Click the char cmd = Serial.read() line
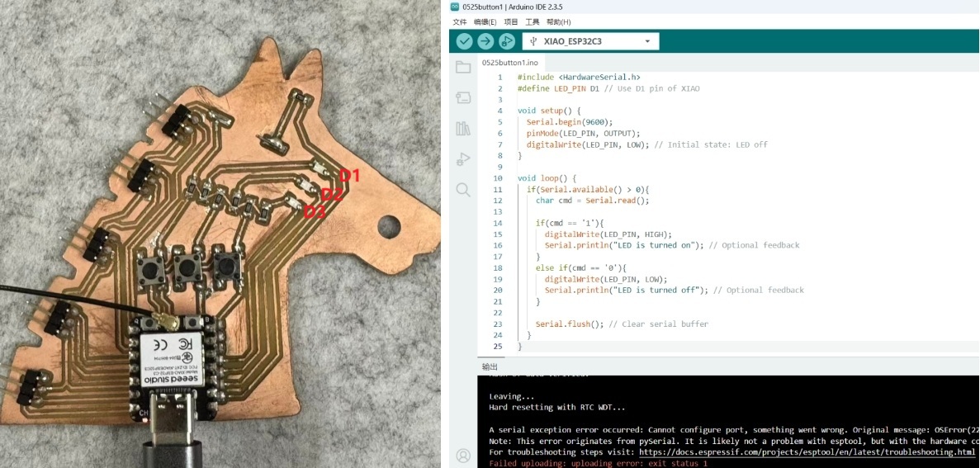Viewport: 980px width, 468px height. point(593,201)
